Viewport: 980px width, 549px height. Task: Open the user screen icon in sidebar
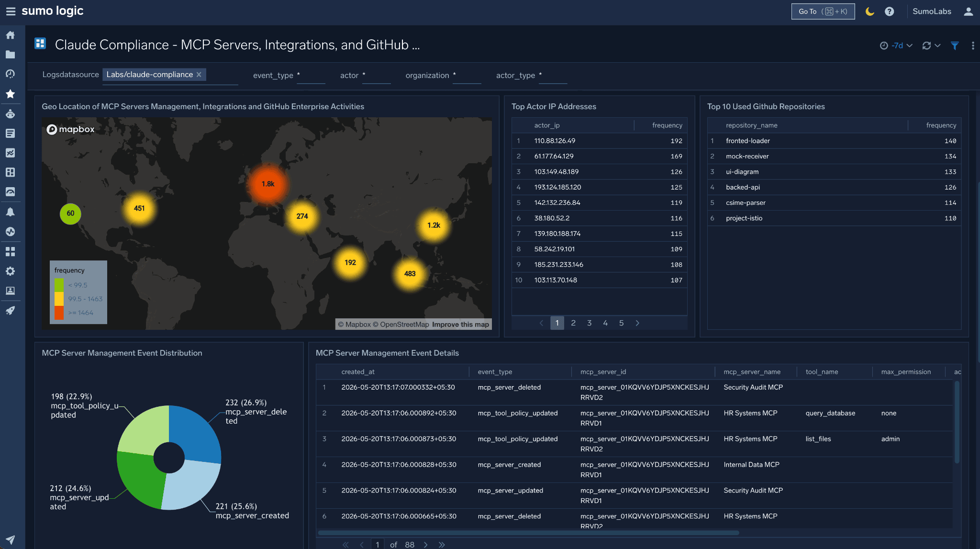coord(10,291)
